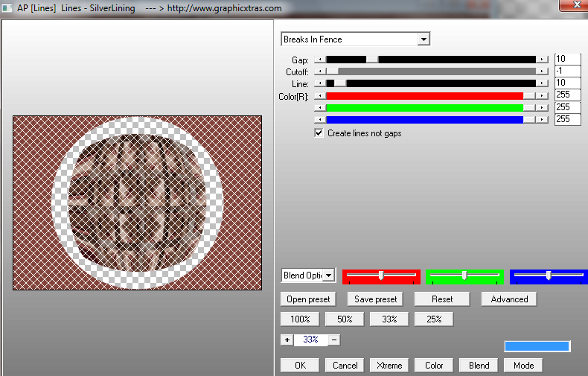Click the minus zoom-out button
This screenshot has height=376, width=588.
[x=335, y=340]
